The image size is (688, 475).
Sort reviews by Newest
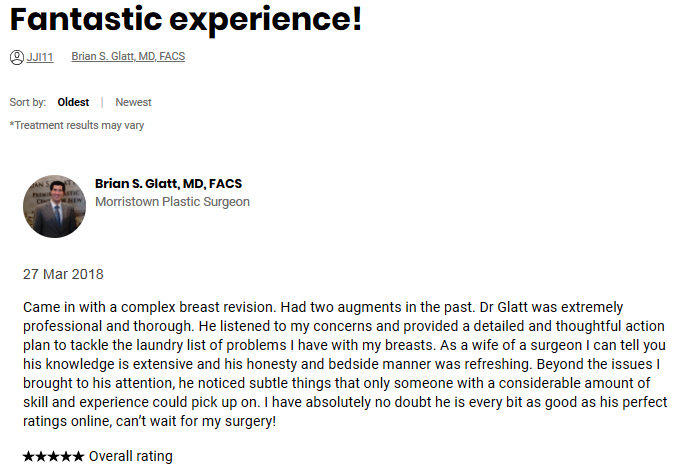(133, 102)
